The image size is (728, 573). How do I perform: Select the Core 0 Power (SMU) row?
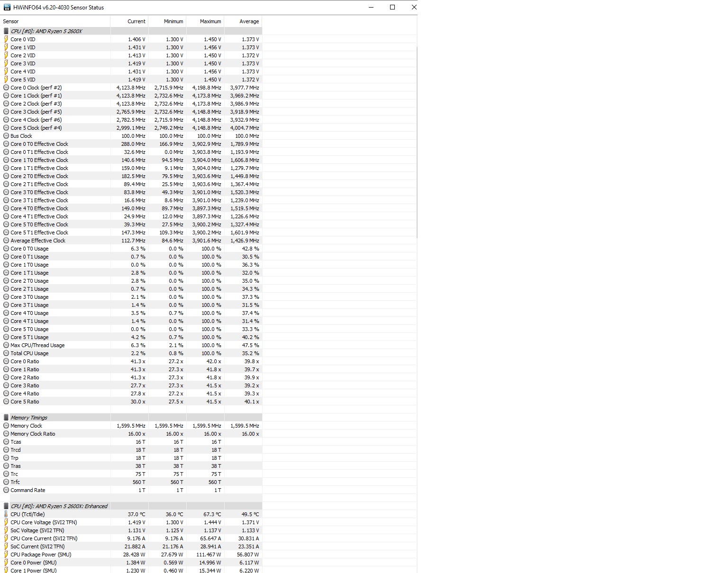point(131,563)
